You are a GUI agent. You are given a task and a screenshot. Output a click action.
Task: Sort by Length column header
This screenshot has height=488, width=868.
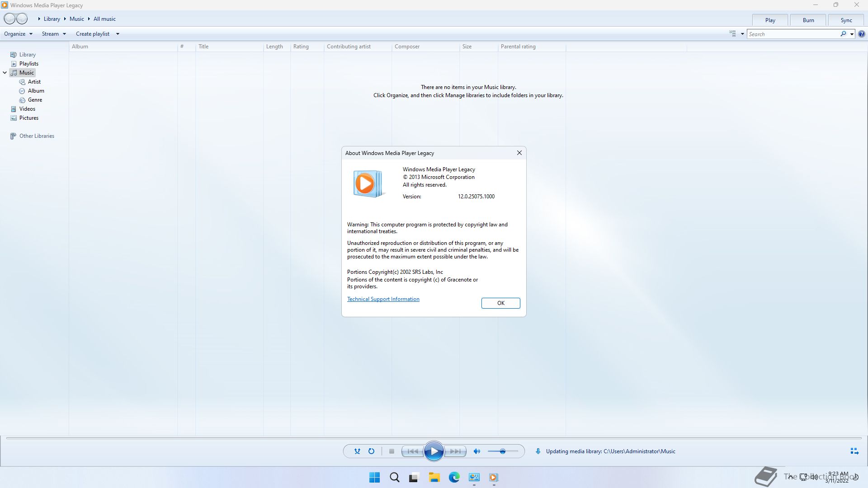[x=277, y=47]
